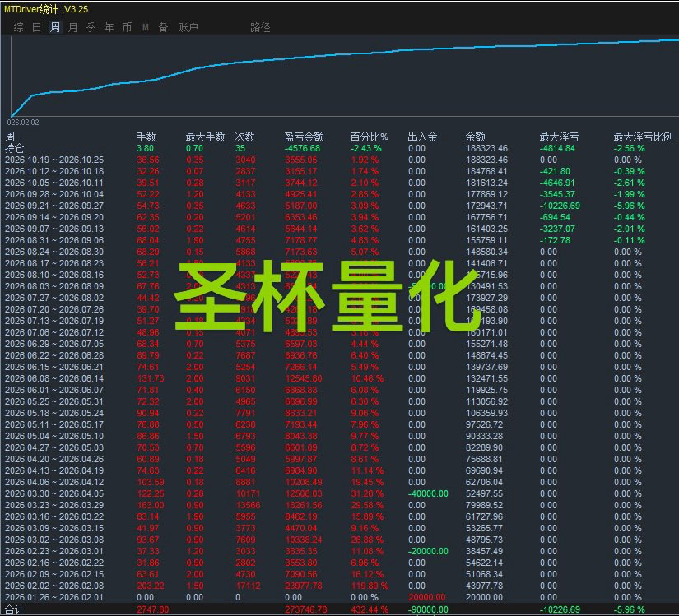Click the 路径 path tab
Image resolution: width=679 pixels, height=616 pixels.
260,27
